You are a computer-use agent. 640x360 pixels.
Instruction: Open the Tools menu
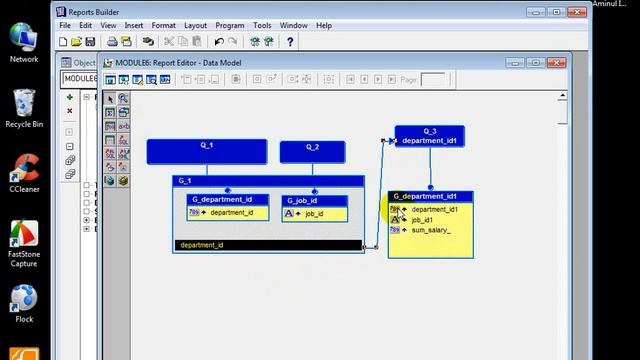(x=262, y=25)
